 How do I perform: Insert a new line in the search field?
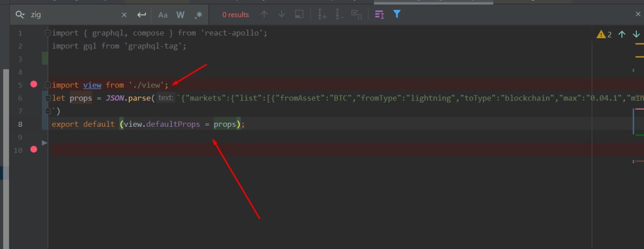click(x=142, y=15)
